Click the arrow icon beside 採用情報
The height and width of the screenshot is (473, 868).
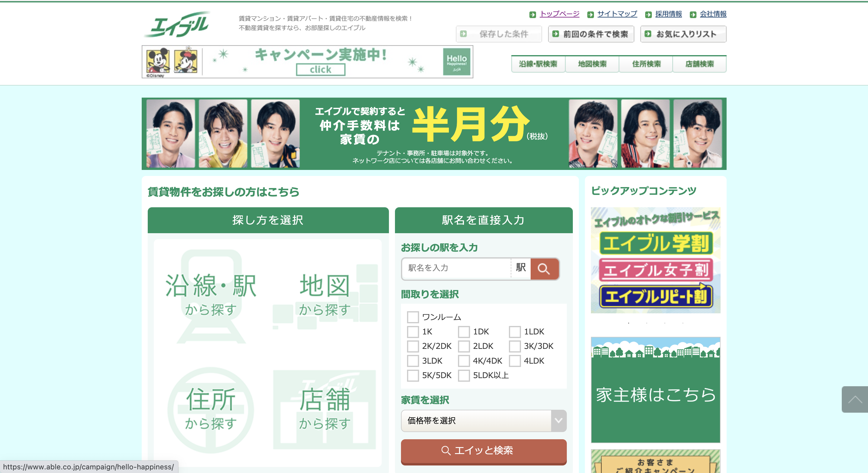(648, 14)
